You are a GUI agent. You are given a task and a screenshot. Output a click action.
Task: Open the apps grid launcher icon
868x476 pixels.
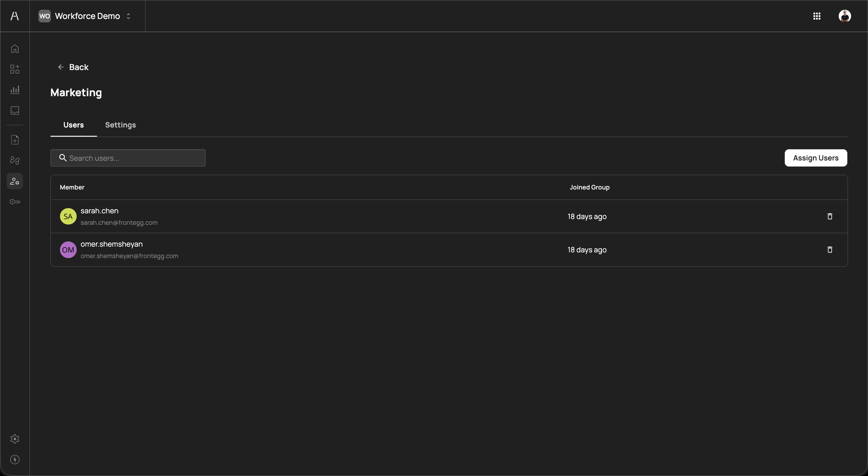tap(816, 16)
